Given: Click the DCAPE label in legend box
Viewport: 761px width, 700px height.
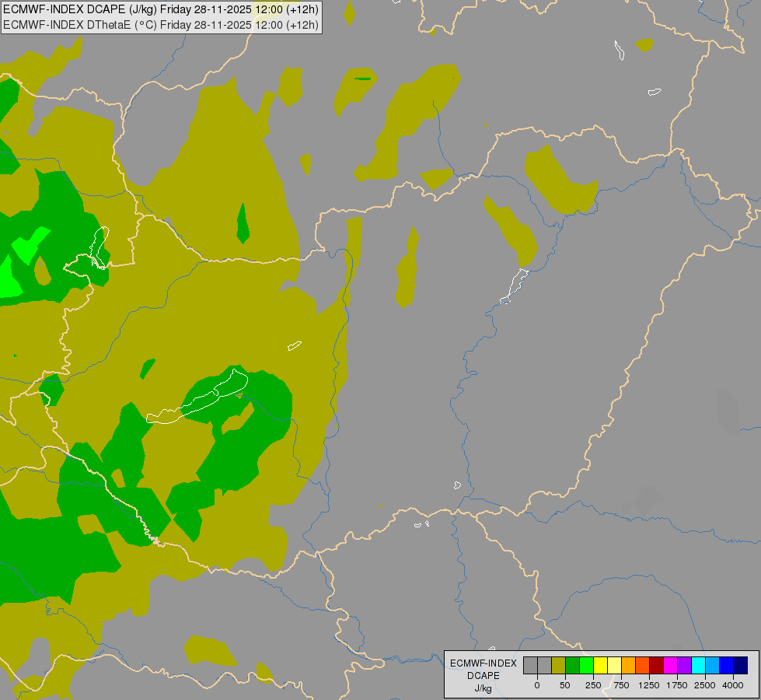Looking at the screenshot, I should (483, 676).
